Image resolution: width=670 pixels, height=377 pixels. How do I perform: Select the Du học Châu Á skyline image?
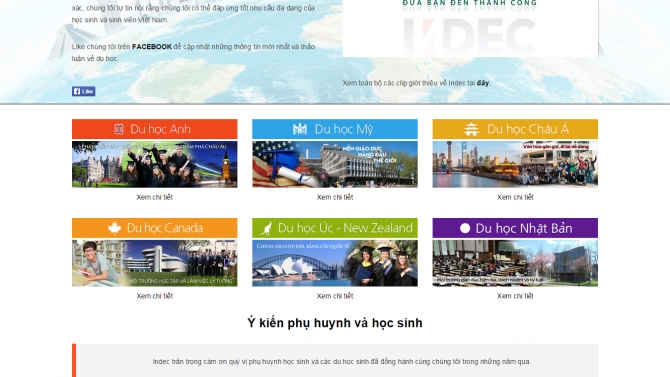515,164
